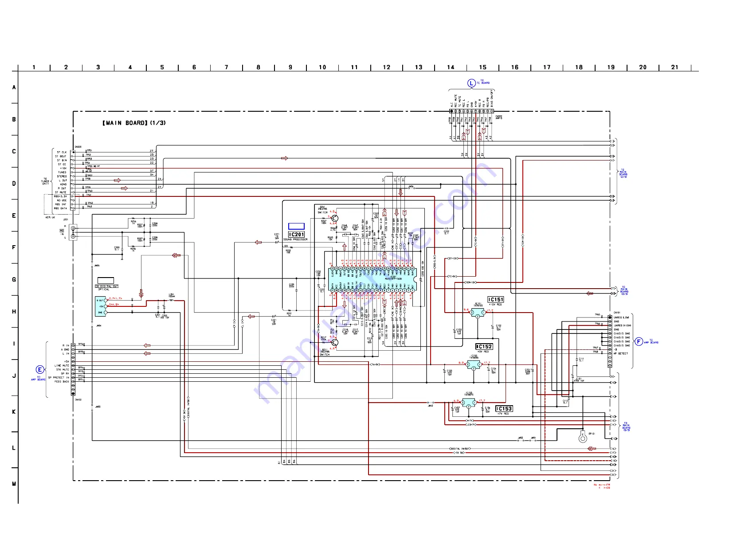
Task: Click the 'MAIN BOARD (1/3)' title
Action: coord(134,123)
